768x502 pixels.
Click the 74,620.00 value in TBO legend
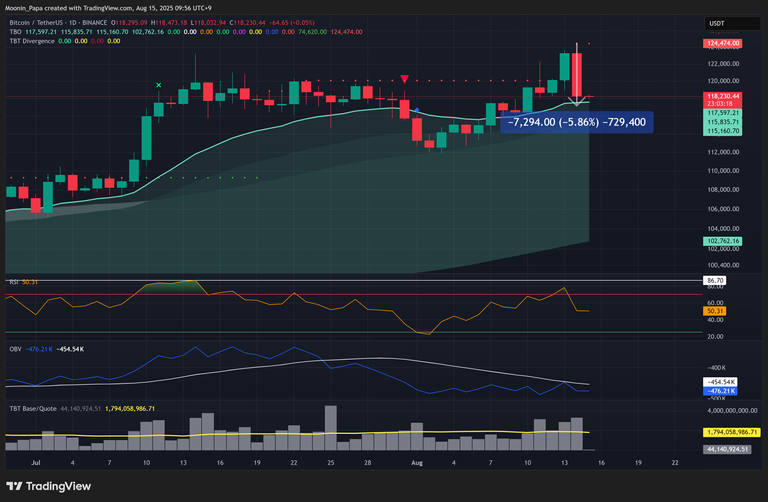(x=312, y=32)
